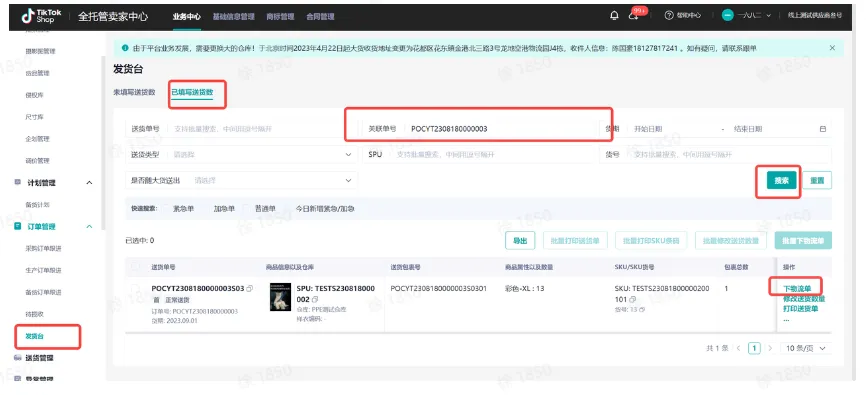The image size is (866, 395).
Task: Open the 送货类型 dropdown
Action: click(x=241, y=155)
